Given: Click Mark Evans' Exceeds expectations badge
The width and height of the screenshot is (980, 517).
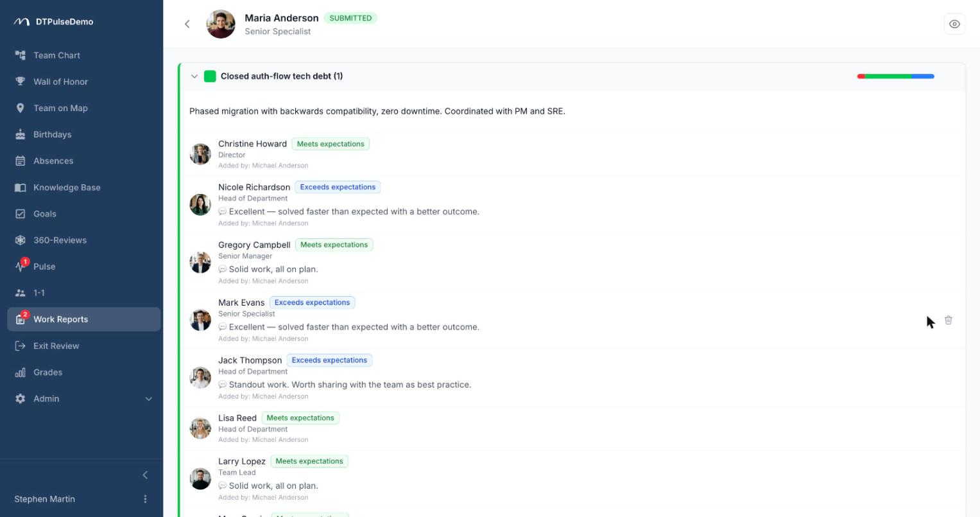Looking at the screenshot, I should point(312,302).
